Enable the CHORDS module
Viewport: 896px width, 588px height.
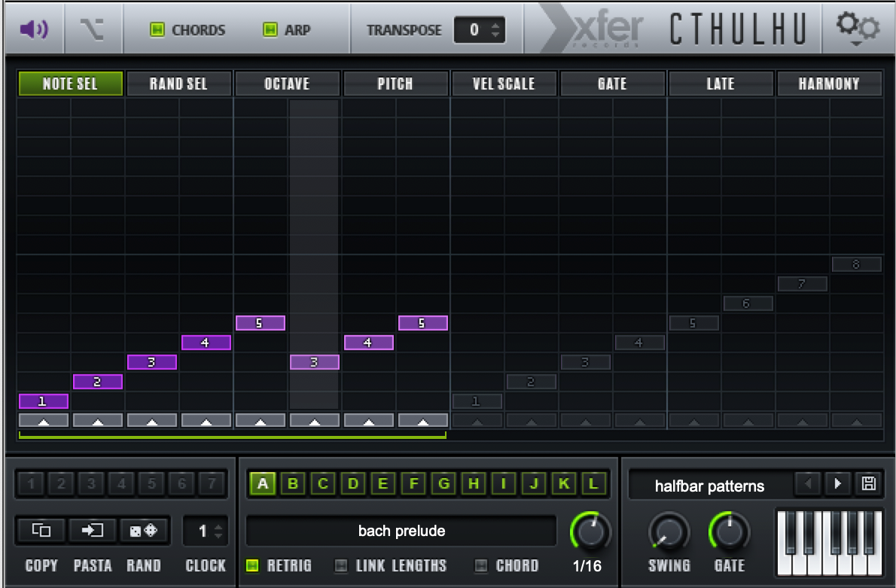[157, 29]
